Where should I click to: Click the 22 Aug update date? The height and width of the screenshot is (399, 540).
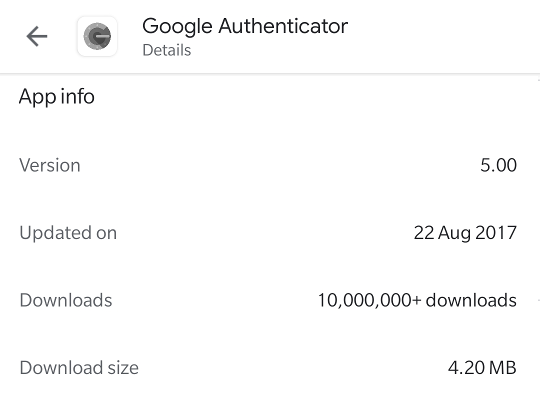(x=442, y=233)
